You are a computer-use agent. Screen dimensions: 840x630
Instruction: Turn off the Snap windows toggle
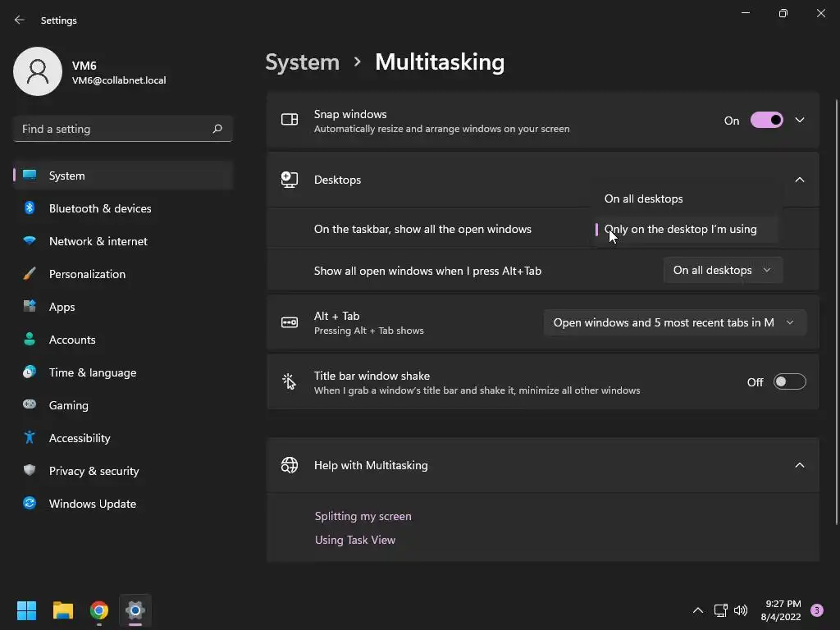[767, 121]
